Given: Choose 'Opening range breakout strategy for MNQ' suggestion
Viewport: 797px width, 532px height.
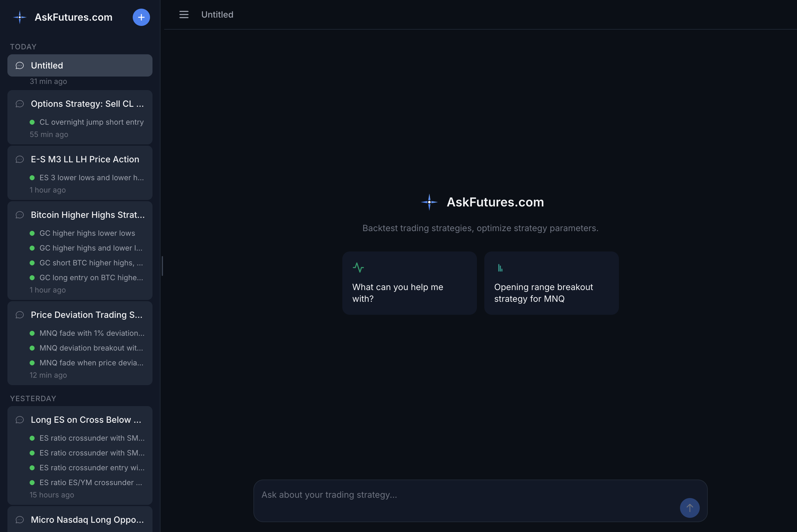Looking at the screenshot, I should (551, 283).
